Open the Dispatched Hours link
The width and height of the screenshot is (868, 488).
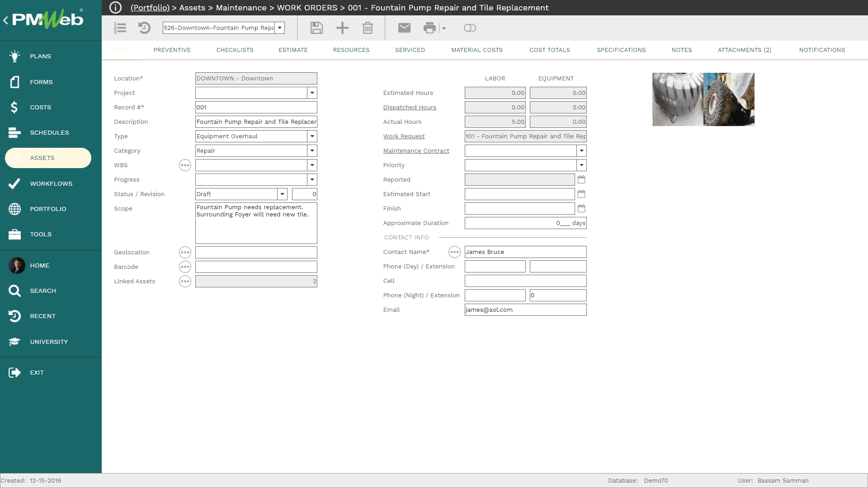[410, 107]
